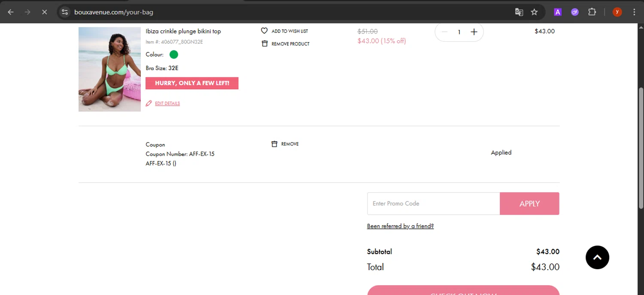
Task: Open the bikini top product thumbnail
Action: point(109,69)
